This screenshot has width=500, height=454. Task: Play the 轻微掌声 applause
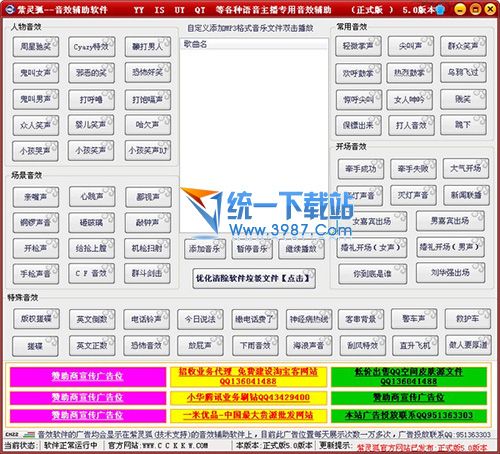point(358,46)
